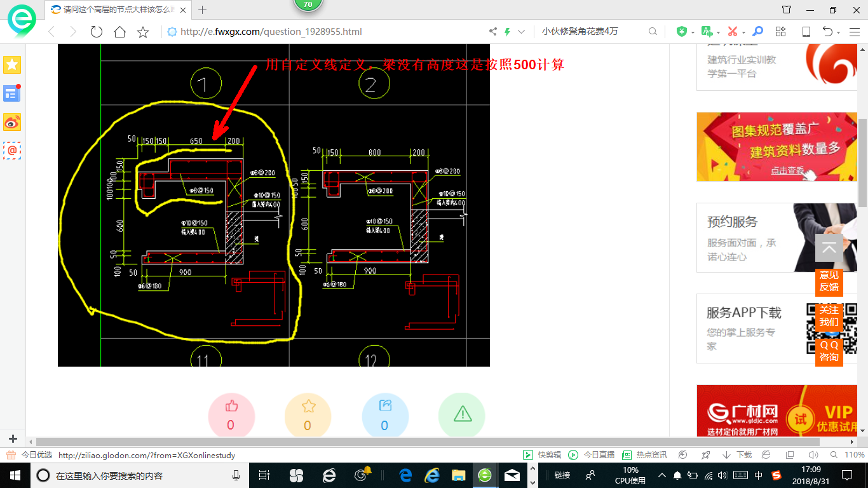
Task: Click the search magnifier in search box
Action: click(653, 31)
